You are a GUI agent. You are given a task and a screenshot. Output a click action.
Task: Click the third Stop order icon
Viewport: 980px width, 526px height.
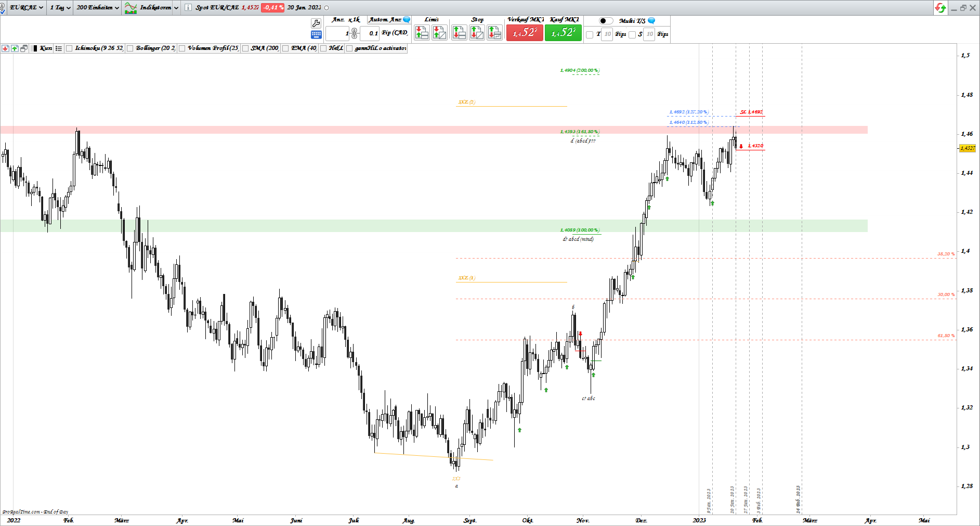point(494,33)
